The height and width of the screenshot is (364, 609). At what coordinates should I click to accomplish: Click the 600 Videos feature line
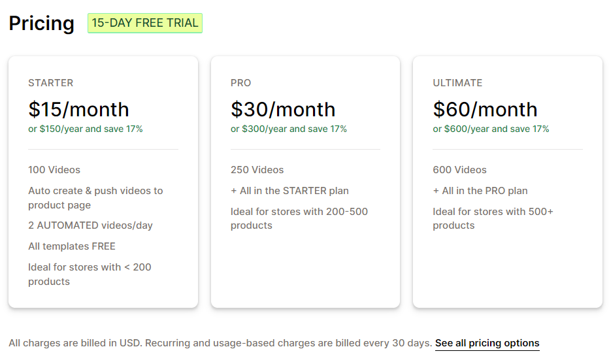[x=459, y=170]
